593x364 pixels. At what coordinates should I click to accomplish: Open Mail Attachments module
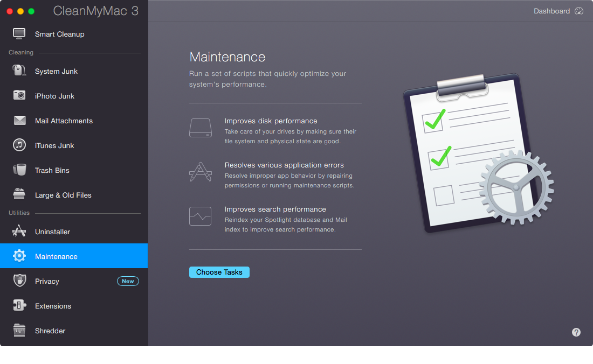(74, 121)
